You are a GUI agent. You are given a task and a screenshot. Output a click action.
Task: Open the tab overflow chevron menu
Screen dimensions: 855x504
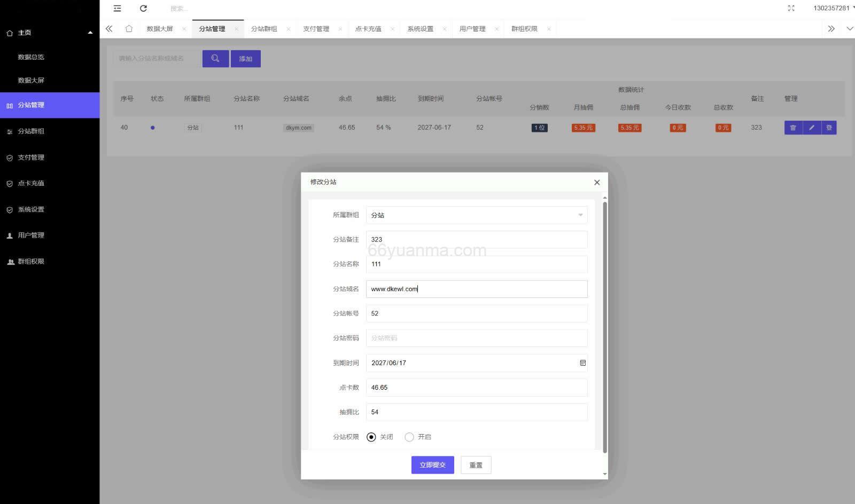point(831,28)
